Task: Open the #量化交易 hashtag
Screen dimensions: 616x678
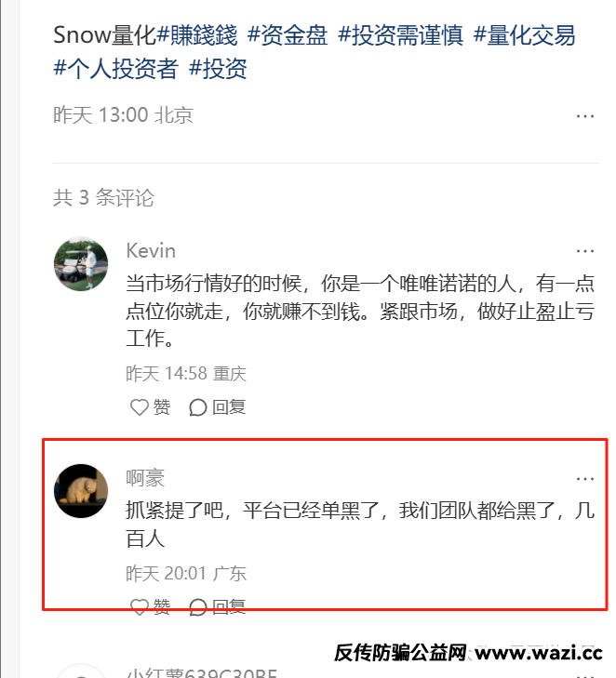Action: pyautogui.click(x=524, y=35)
